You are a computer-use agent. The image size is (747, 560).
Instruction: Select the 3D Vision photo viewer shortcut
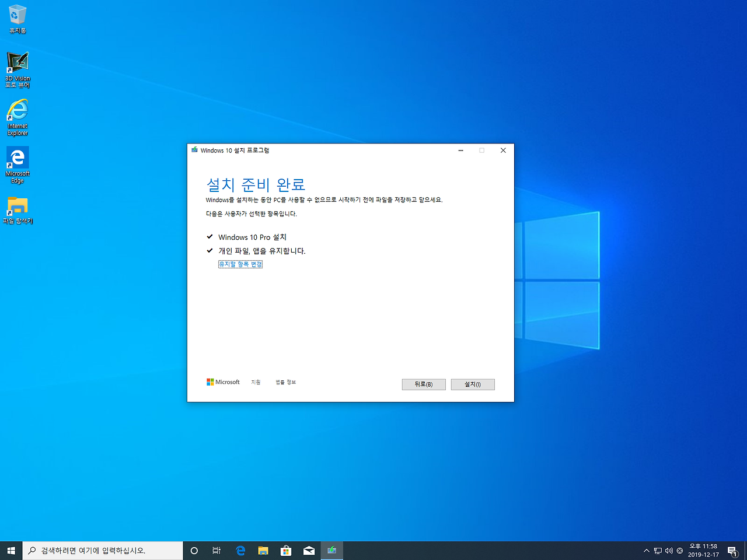(18, 70)
